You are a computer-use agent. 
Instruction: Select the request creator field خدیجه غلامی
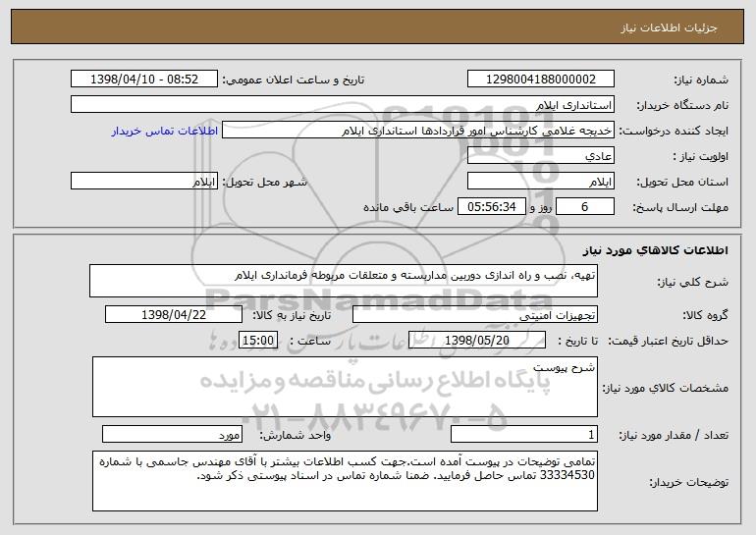pyautogui.click(x=418, y=131)
